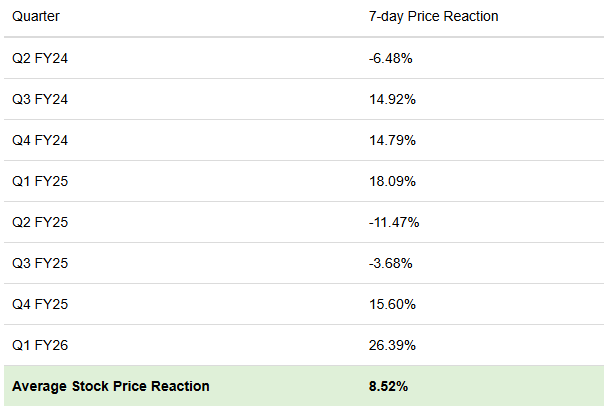Viewport: 612px width, 412px height.
Task: Click the Quarter column header
Action: pos(35,17)
